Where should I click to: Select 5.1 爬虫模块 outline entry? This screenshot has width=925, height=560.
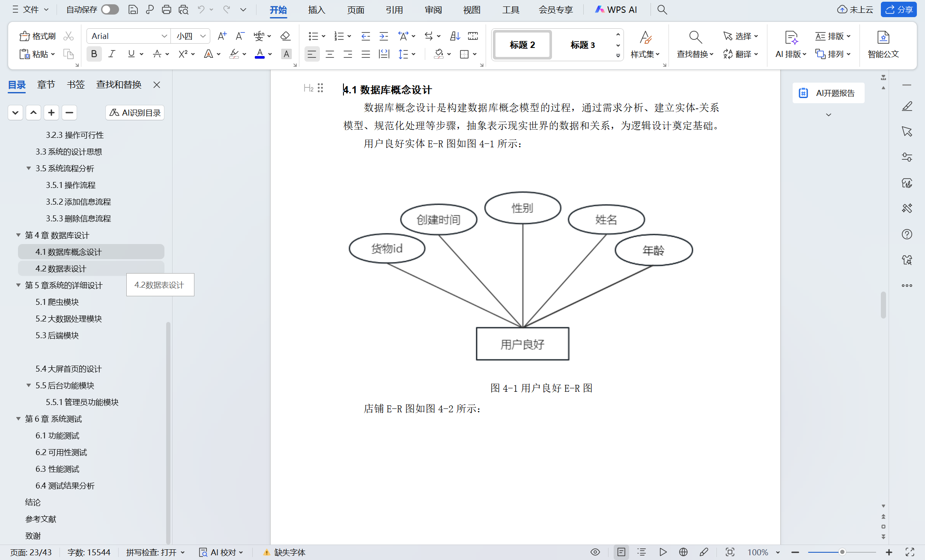(x=57, y=302)
